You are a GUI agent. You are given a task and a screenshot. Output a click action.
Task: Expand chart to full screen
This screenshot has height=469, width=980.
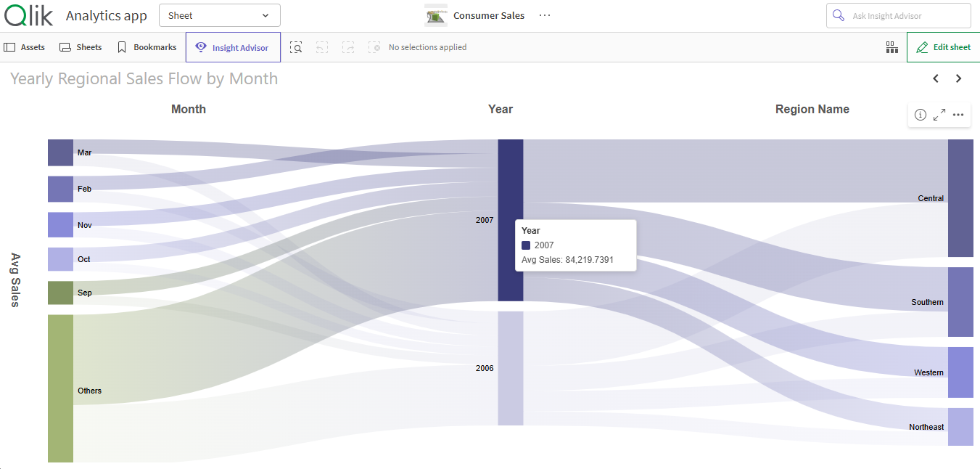click(939, 115)
